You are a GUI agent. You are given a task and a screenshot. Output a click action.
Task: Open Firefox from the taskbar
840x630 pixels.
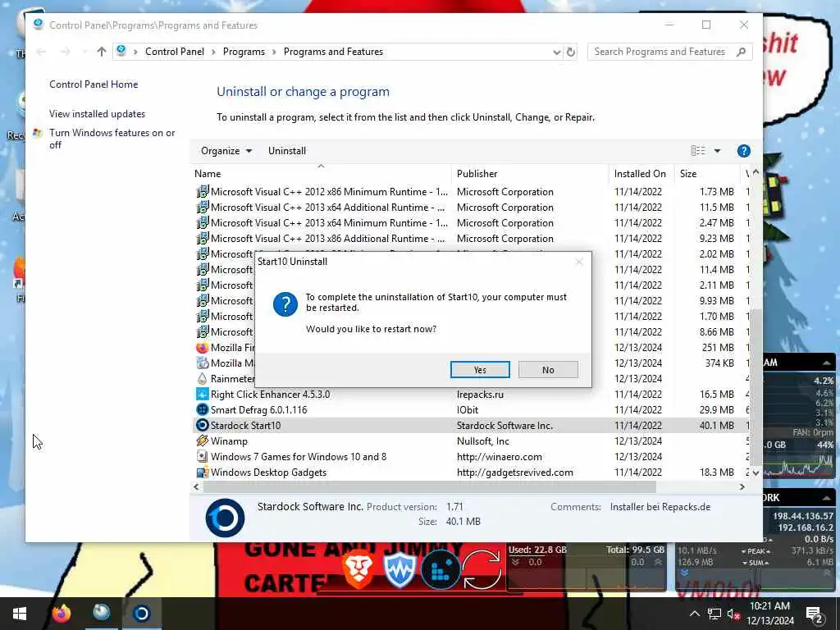click(x=61, y=614)
